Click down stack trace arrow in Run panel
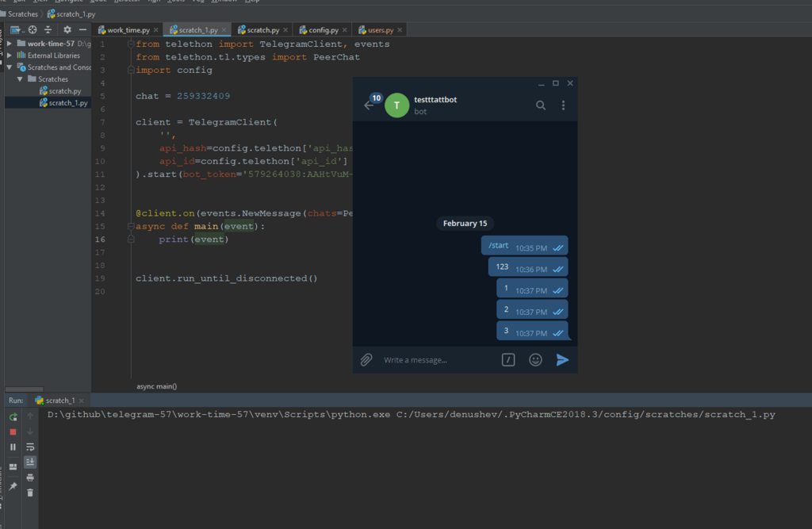 coord(30,431)
